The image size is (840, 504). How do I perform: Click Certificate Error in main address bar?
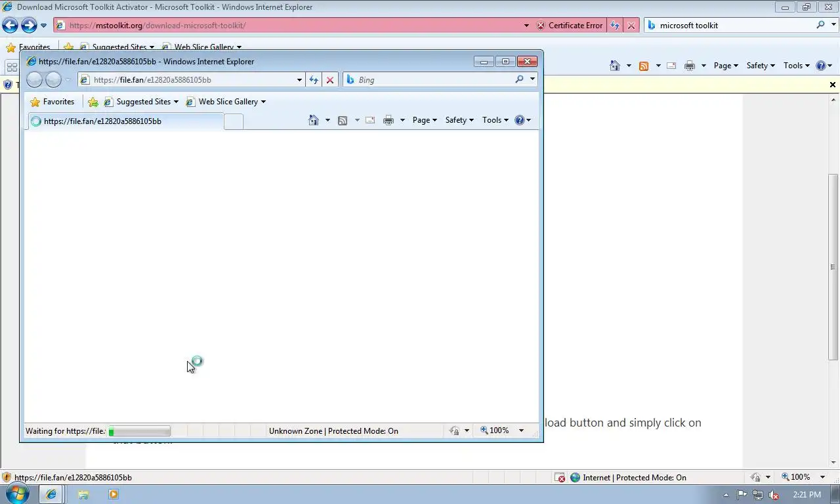tap(569, 26)
